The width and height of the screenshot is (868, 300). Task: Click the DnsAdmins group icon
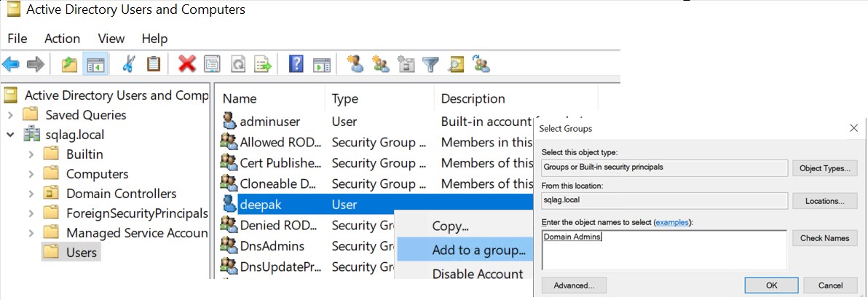click(x=229, y=245)
